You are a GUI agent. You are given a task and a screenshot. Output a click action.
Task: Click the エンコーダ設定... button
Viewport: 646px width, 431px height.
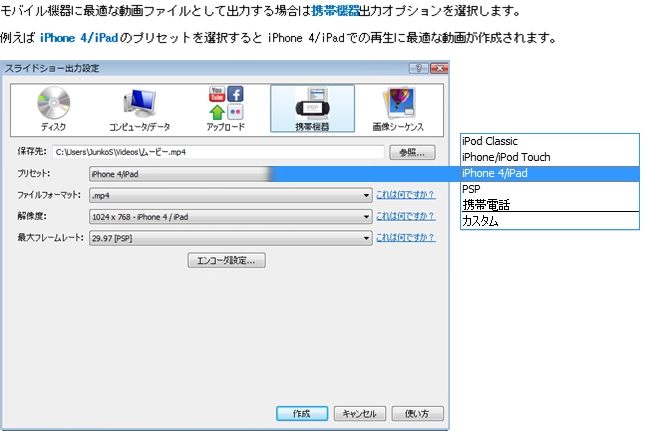[226, 260]
